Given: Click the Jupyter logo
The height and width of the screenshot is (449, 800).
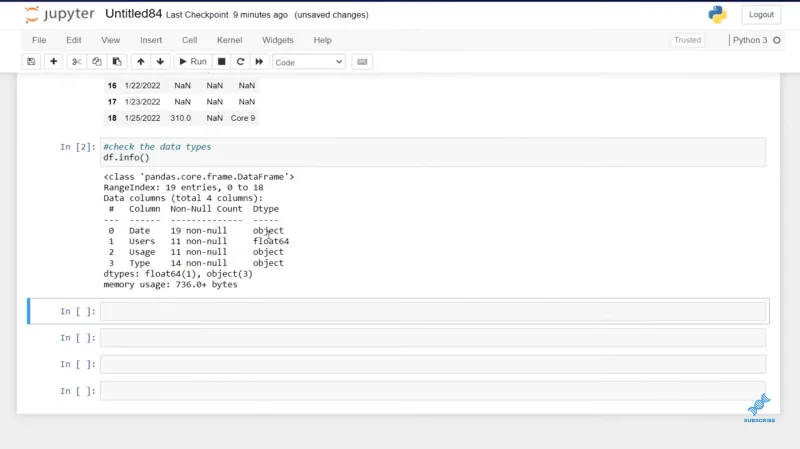Looking at the screenshot, I should coord(59,14).
